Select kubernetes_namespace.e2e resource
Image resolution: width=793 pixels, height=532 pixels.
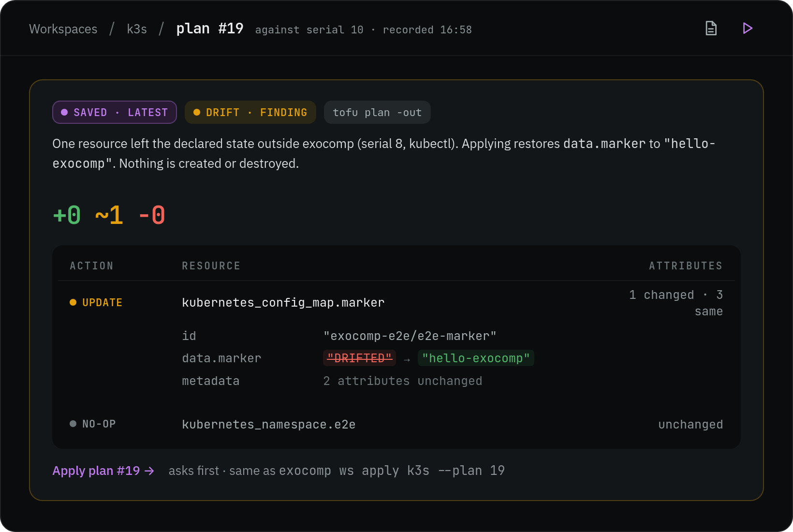269,425
